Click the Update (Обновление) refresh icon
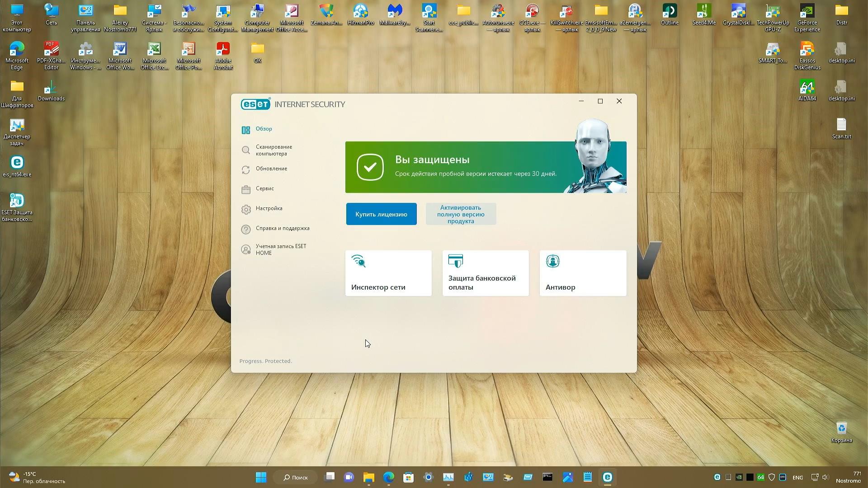 point(245,170)
